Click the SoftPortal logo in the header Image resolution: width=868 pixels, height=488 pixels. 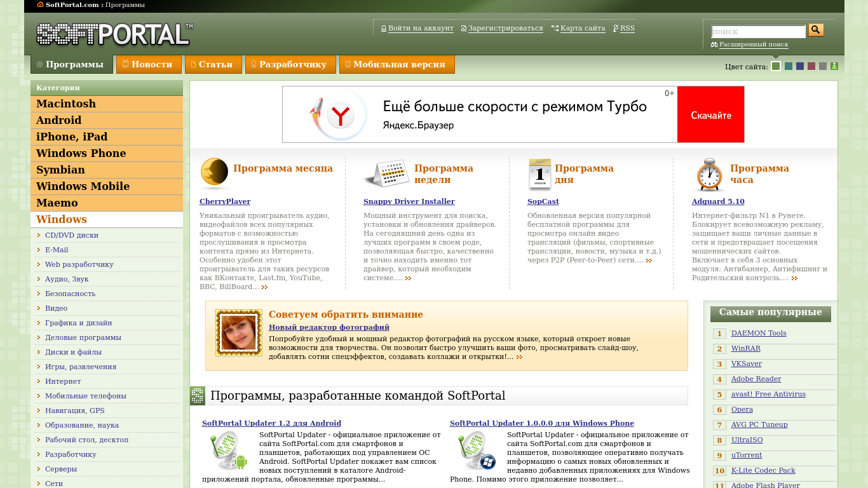(115, 34)
